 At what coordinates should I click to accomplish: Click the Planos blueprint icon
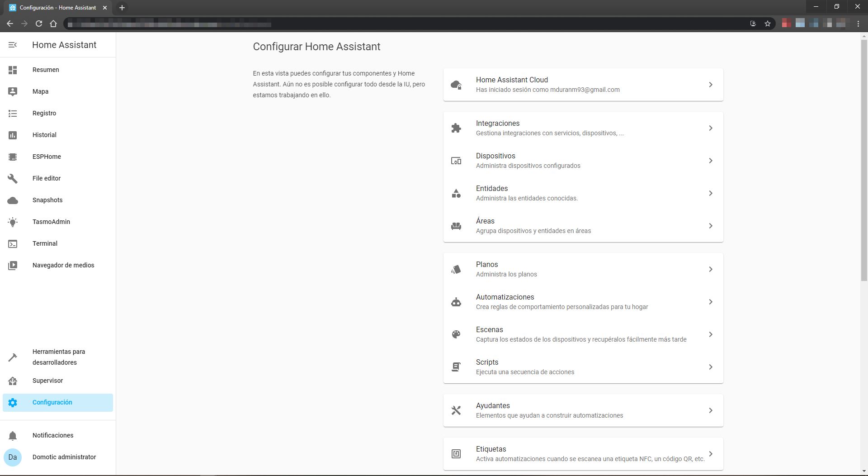(456, 269)
